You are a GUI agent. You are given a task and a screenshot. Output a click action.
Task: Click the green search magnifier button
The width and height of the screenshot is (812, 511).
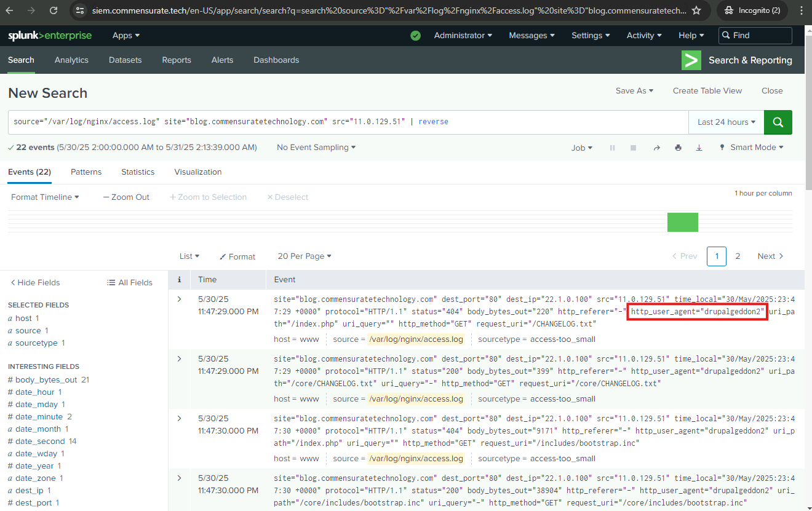778,122
